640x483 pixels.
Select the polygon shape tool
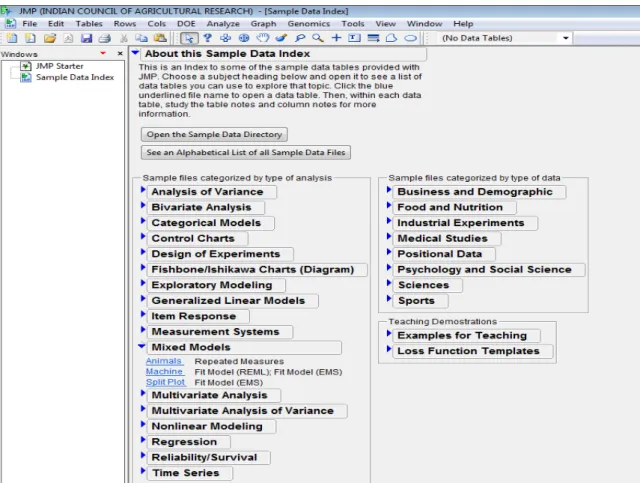point(391,38)
